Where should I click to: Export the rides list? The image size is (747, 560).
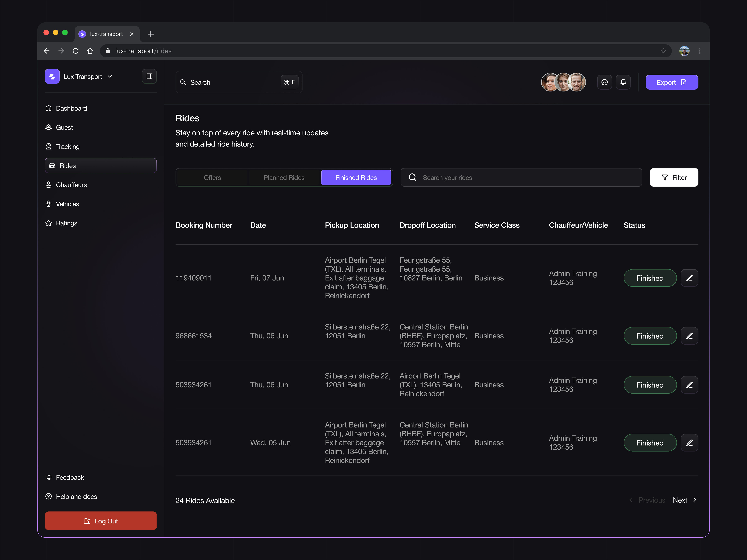point(671,82)
